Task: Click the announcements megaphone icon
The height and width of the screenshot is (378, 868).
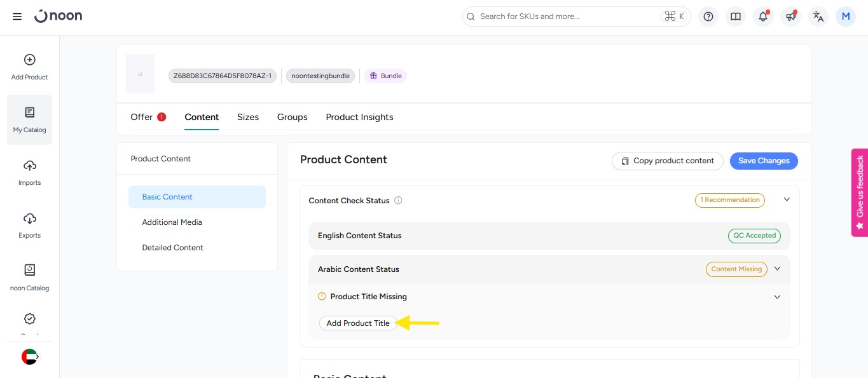Action: pyautogui.click(x=790, y=17)
